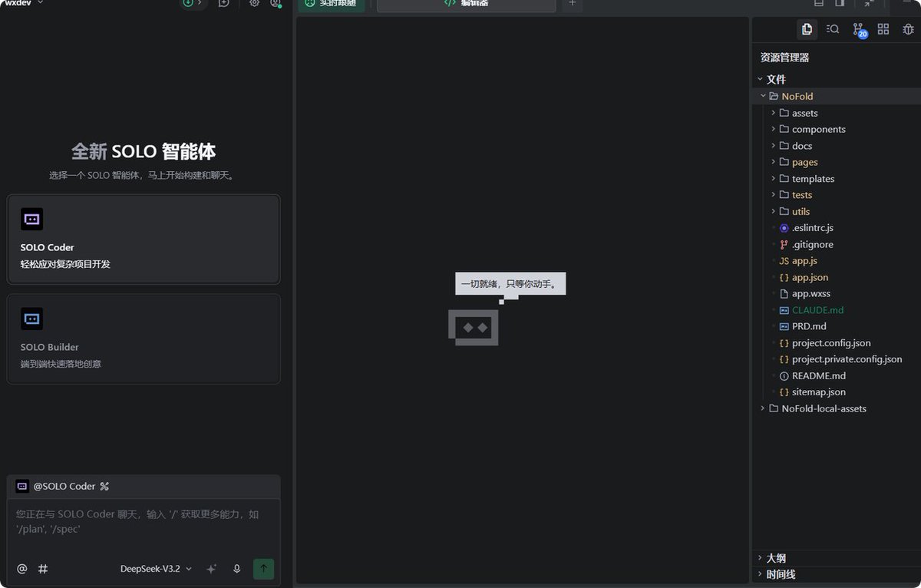Open the search panel icon in sidebar
Image resolution: width=921 pixels, height=588 pixels.
833,29
